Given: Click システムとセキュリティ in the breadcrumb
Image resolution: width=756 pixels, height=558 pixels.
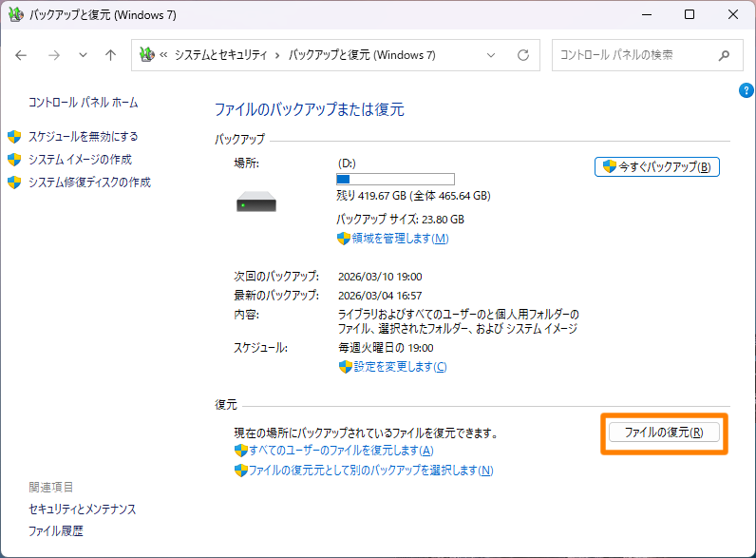Looking at the screenshot, I should point(221,55).
